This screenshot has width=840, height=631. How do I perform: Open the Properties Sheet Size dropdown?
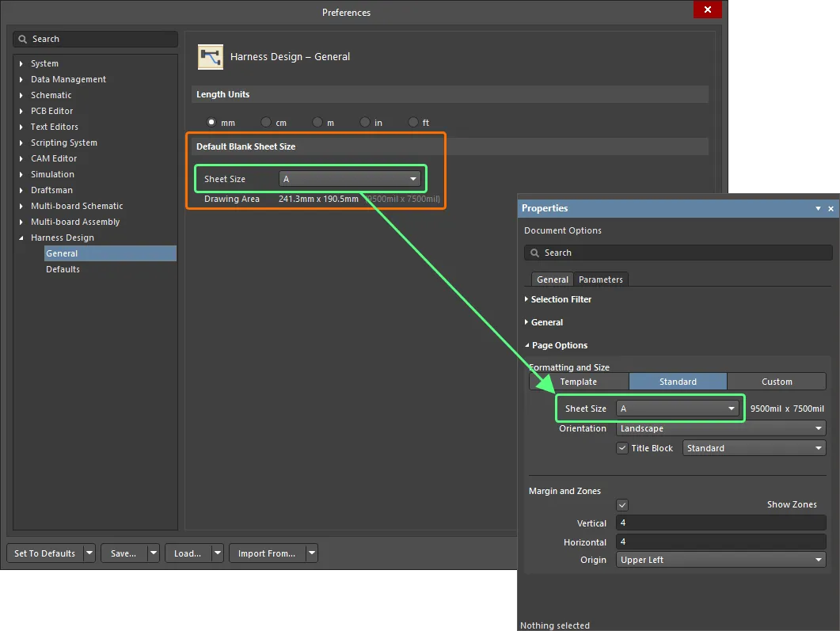click(x=678, y=409)
